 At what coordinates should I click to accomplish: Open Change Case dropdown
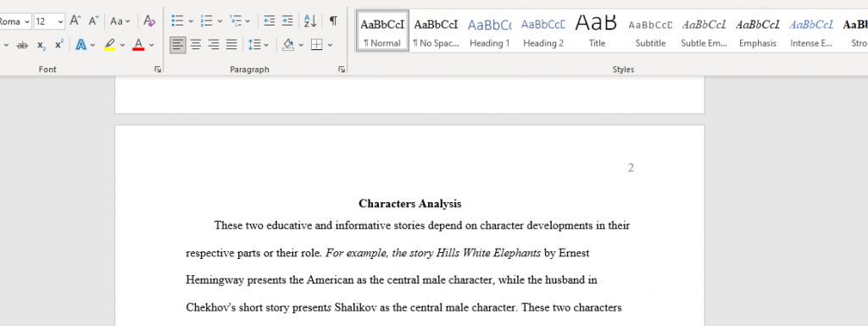[120, 21]
